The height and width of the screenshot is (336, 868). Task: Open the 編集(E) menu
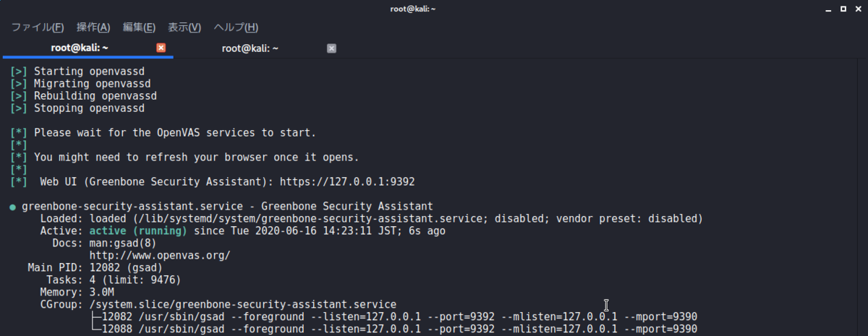[x=139, y=27]
